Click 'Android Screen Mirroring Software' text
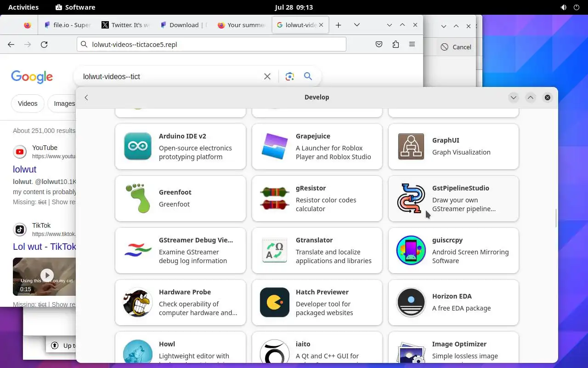This screenshot has width=588, height=368. point(470,256)
